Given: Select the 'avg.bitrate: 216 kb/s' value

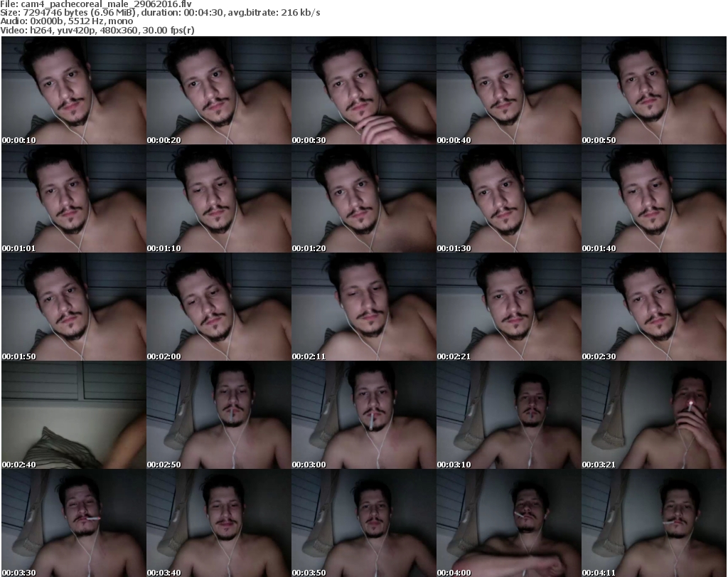Looking at the screenshot, I should pyautogui.click(x=274, y=13).
